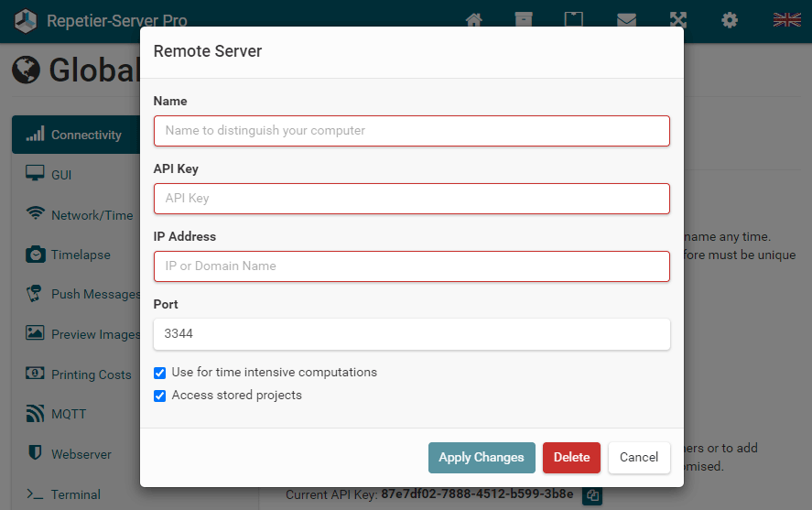
Task: Toggle fullscreen with the expand arrows icon
Action: pyautogui.click(x=677, y=19)
